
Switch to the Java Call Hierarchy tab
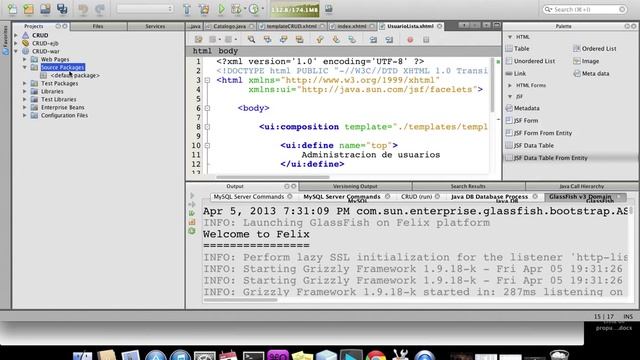(x=582, y=186)
